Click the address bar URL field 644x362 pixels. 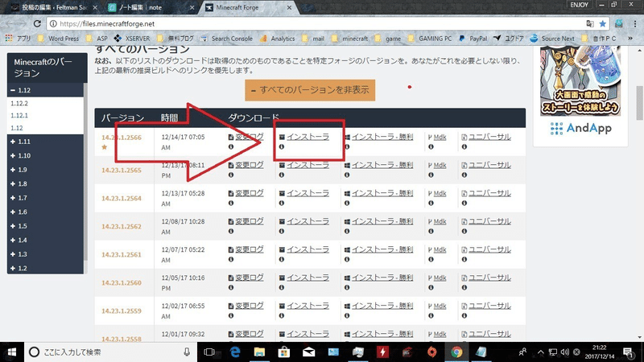pyautogui.click(x=316, y=24)
